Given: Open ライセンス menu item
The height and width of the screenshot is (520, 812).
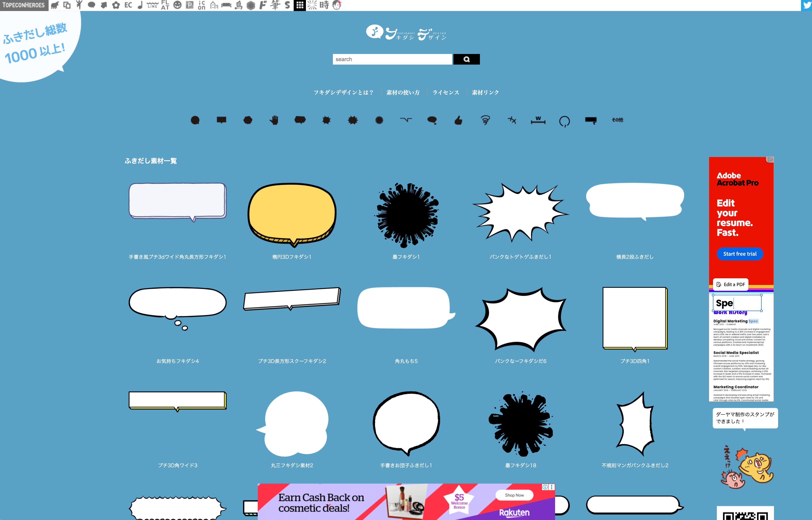Looking at the screenshot, I should 446,93.
